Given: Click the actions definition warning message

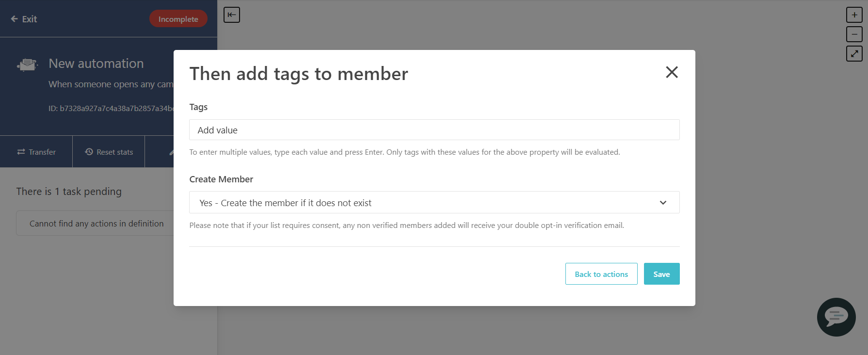Looking at the screenshot, I should 97,223.
